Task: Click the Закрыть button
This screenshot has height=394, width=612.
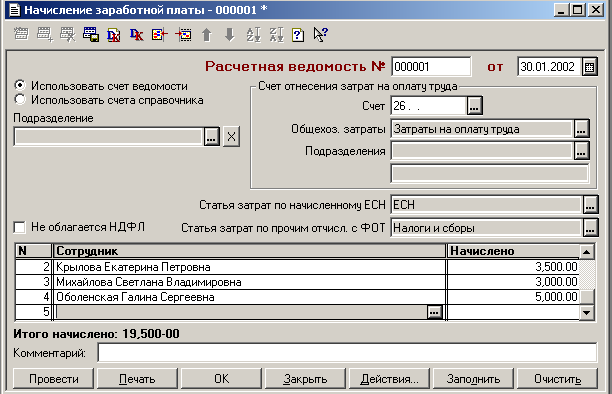Action: (305, 378)
